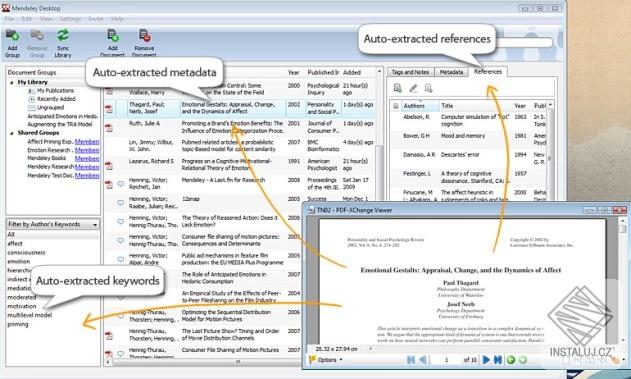Click the note bubble icon in 12snap row

[120, 203]
